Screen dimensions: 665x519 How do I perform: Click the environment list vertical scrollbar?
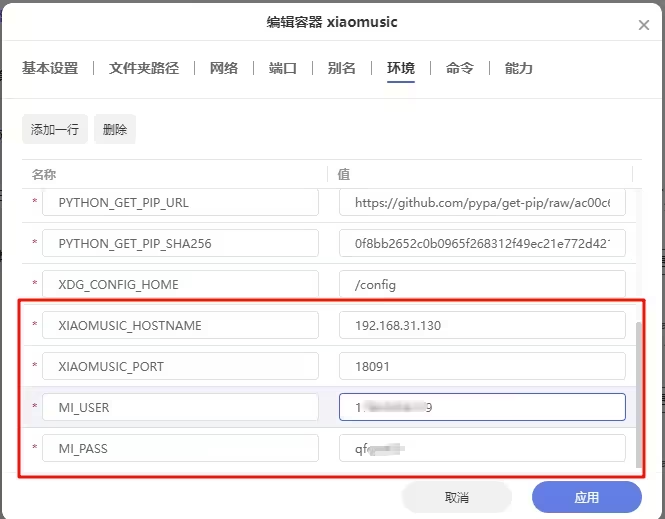click(639, 395)
